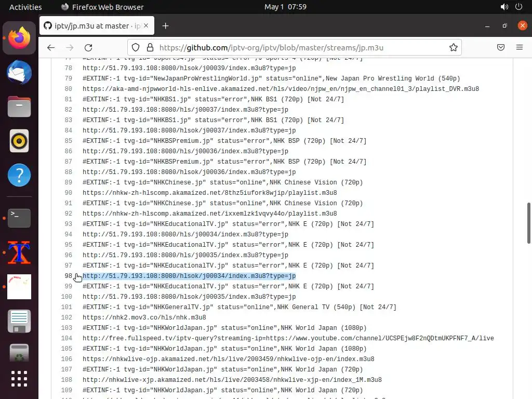Open the Help app in dock
Image resolution: width=532 pixels, height=399 pixels.
click(19, 175)
